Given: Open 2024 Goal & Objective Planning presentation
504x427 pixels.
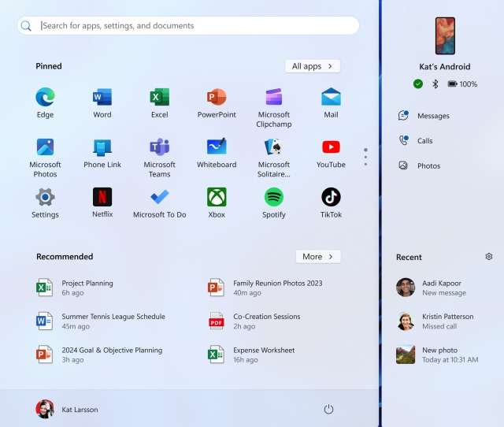Looking at the screenshot, I should (99, 355).
